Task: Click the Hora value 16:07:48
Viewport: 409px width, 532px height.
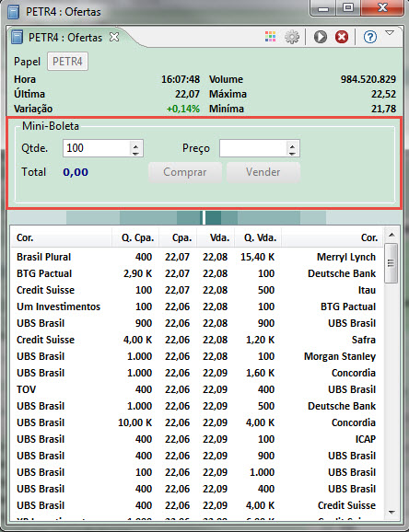Action: (x=181, y=79)
